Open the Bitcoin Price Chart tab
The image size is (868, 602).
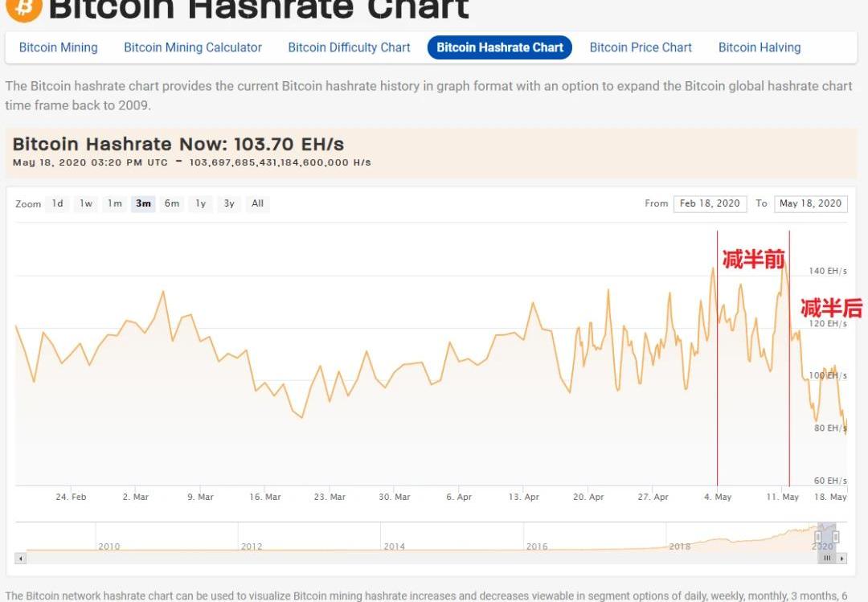pyautogui.click(x=641, y=47)
